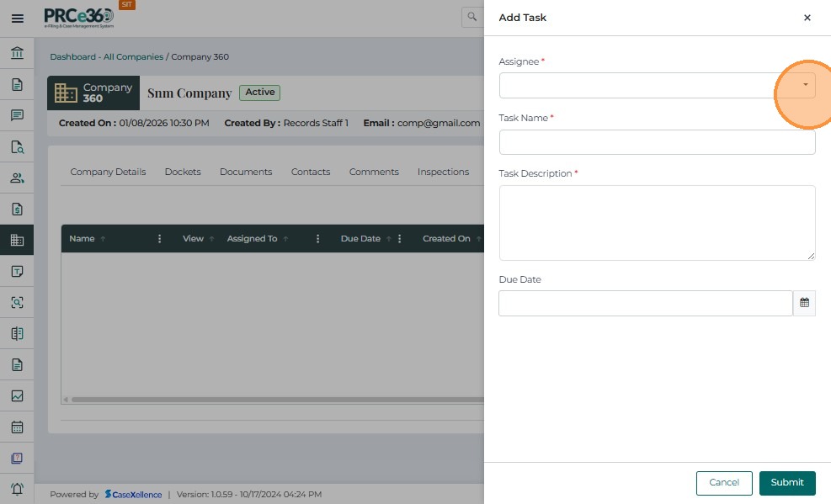Open the Due Date calendar picker
The width and height of the screenshot is (831, 504).
(804, 303)
